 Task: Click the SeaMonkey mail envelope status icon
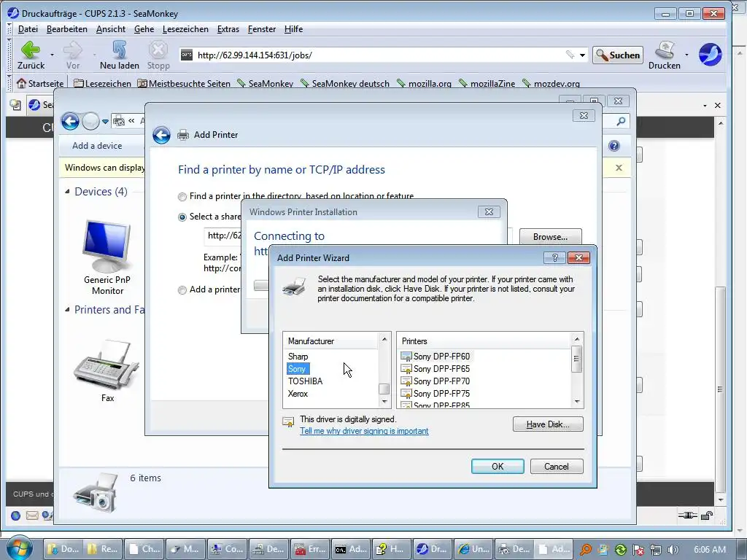pos(32,516)
